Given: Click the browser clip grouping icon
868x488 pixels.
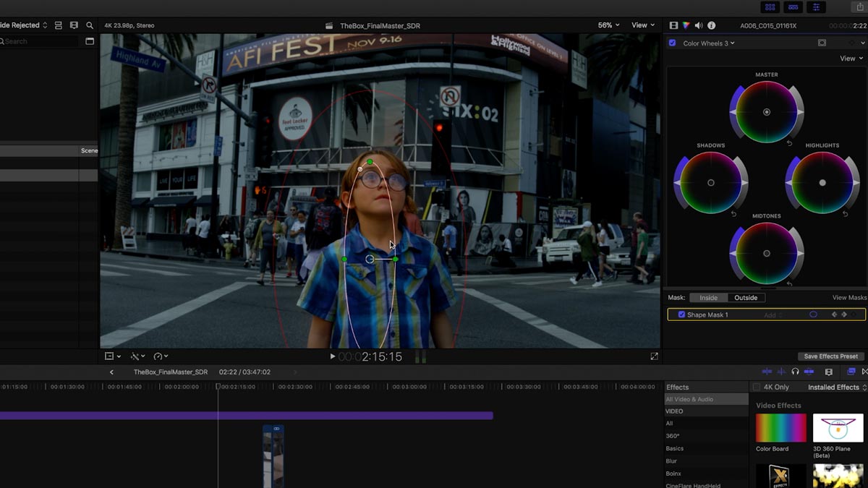Looking at the screenshot, I should click(x=59, y=25).
